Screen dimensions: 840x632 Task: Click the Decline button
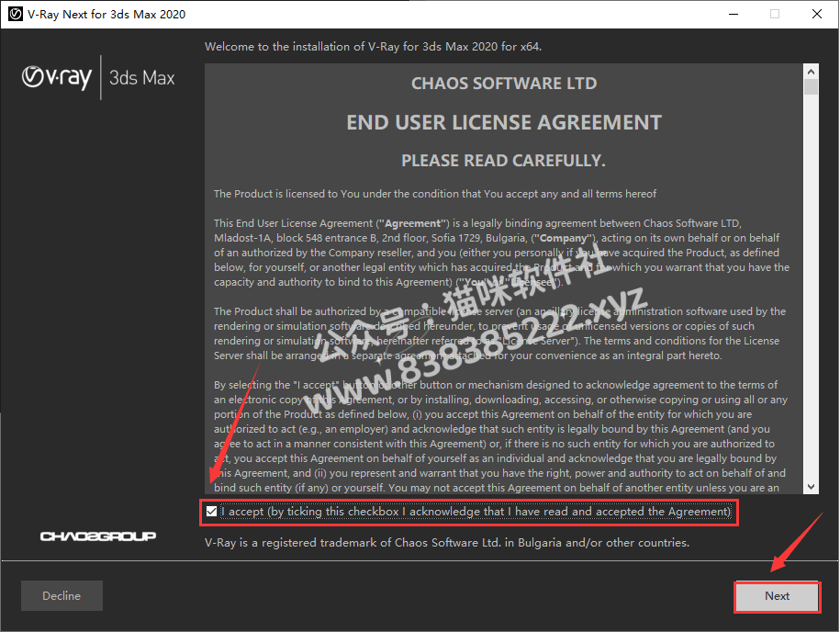pos(62,595)
